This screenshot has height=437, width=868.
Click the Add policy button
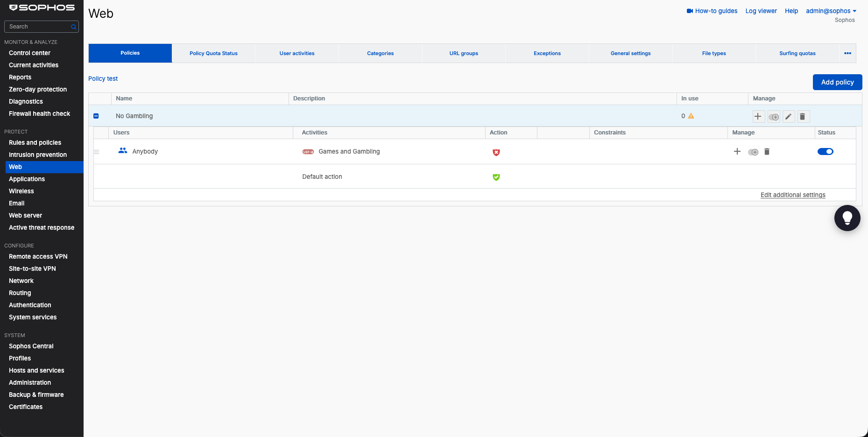tap(837, 82)
